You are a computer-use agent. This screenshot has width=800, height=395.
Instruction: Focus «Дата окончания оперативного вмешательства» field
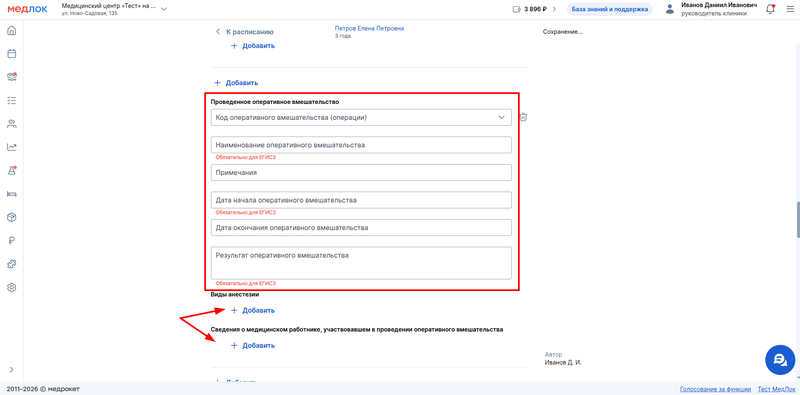361,228
